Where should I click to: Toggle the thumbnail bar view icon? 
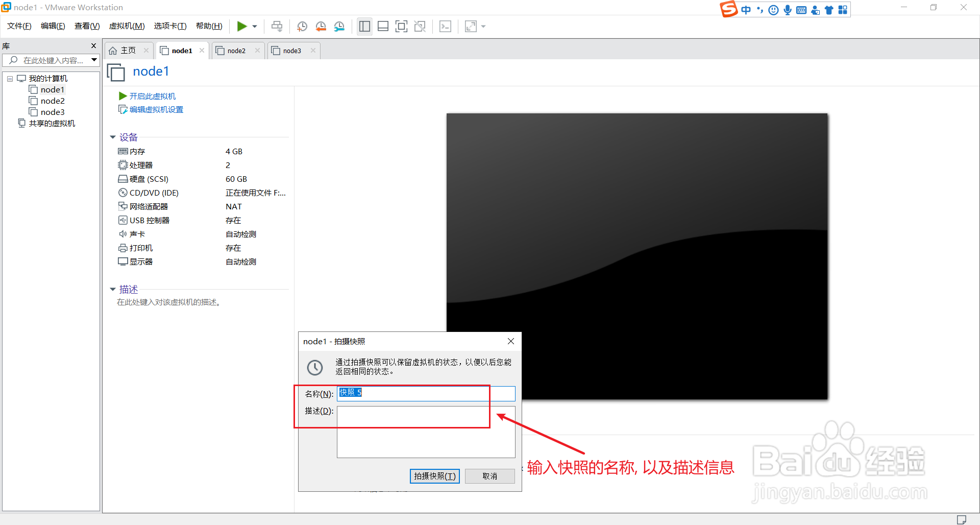tap(383, 26)
